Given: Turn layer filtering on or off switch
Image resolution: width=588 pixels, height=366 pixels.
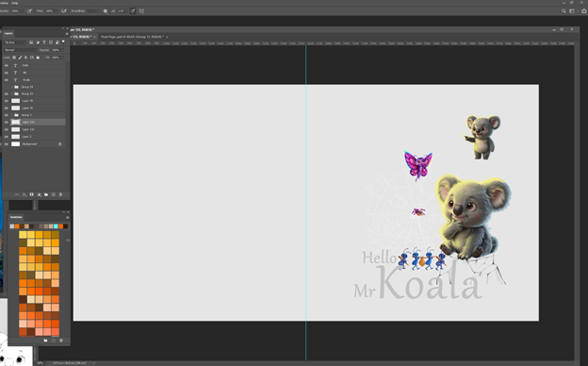Looking at the screenshot, I should (x=63, y=42).
